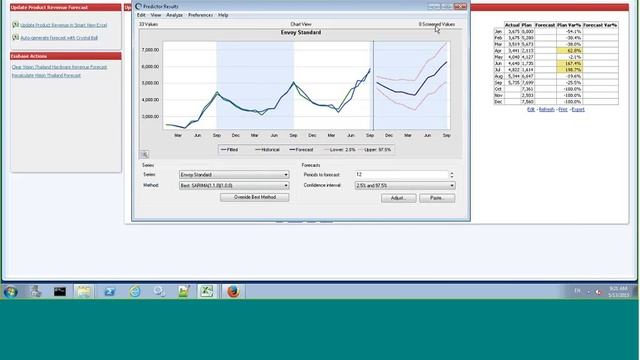Click the Envoy Standard chart title

coord(301,33)
